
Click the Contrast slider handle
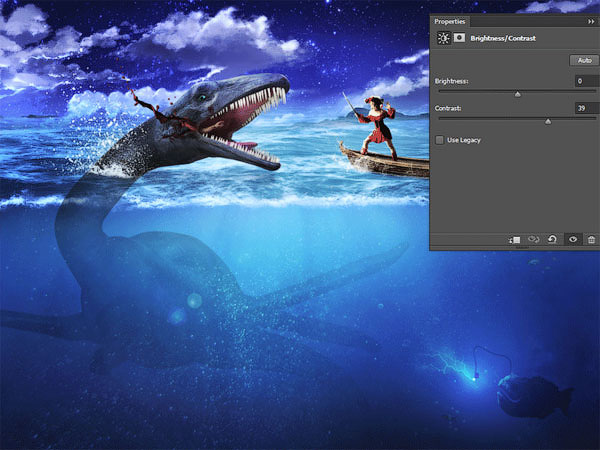tap(548, 121)
